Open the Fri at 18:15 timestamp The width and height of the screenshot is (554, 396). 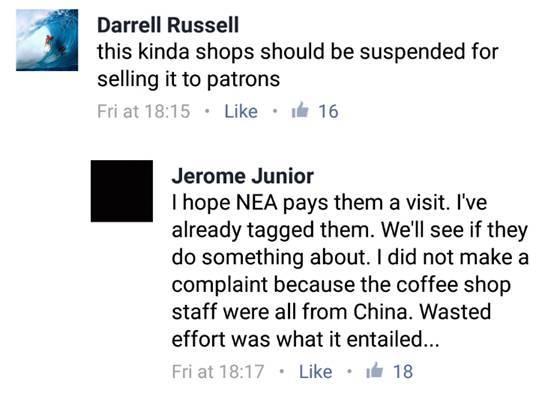144,111
